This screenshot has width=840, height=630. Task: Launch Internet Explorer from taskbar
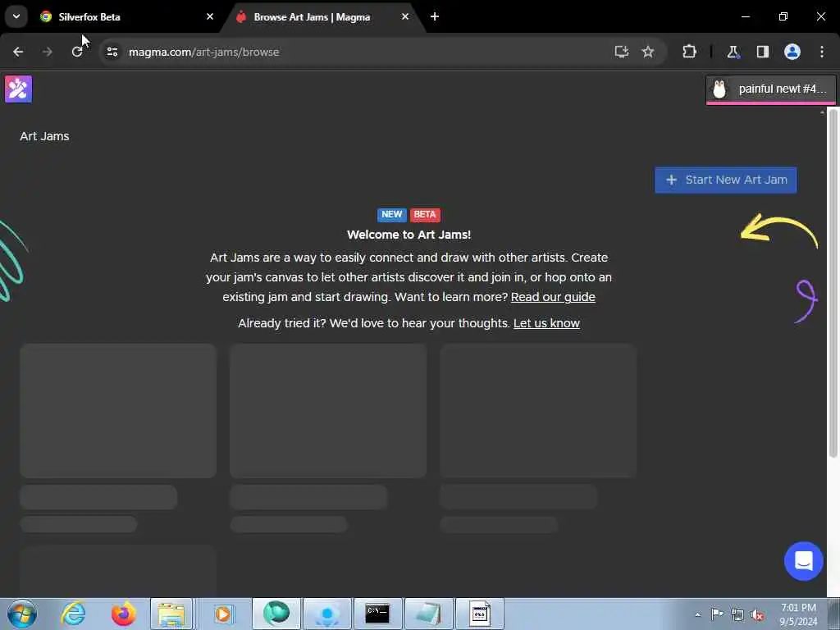coord(73,614)
